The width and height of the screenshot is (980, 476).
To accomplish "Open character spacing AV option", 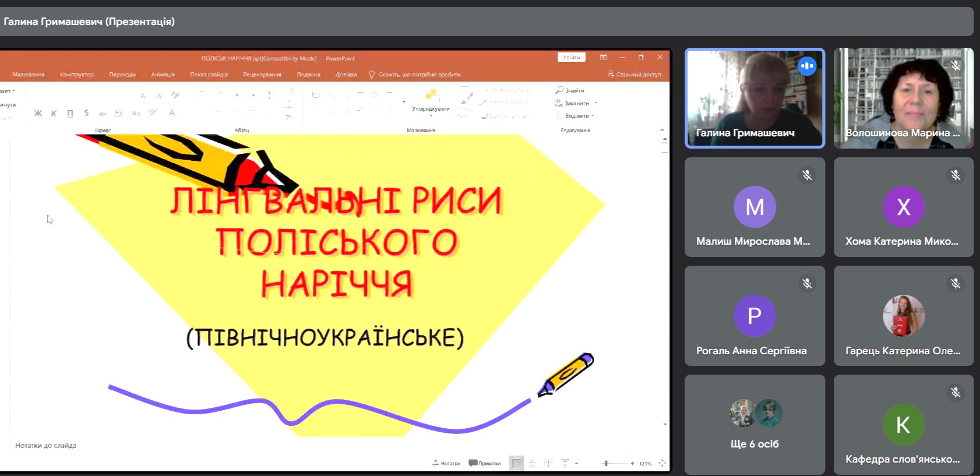I will pos(119,113).
